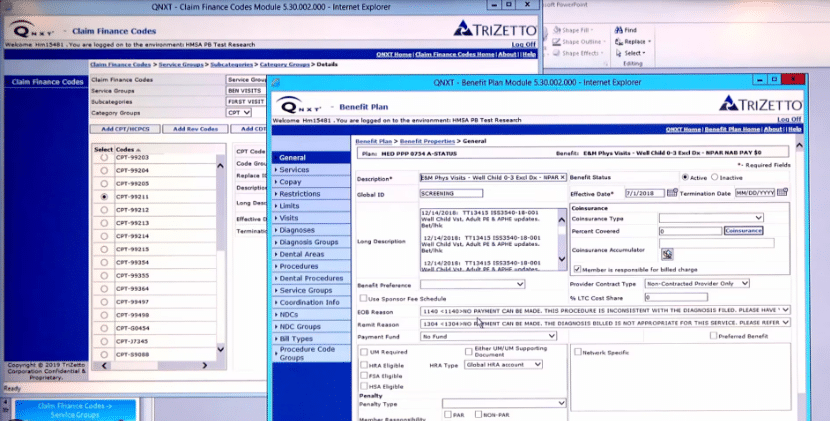
Task: Click Claim Finance Codes taskbar thumbnail
Action: [x=75, y=410]
